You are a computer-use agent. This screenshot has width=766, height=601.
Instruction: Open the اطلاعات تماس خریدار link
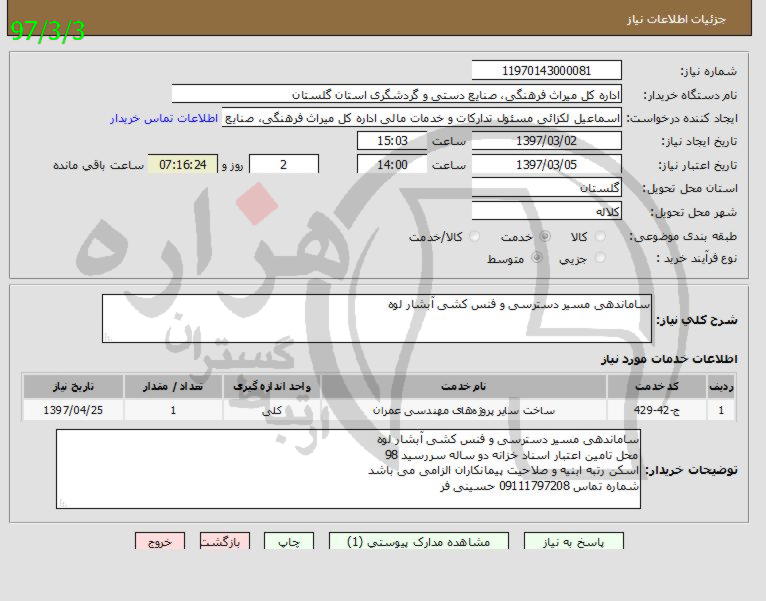pos(164,119)
